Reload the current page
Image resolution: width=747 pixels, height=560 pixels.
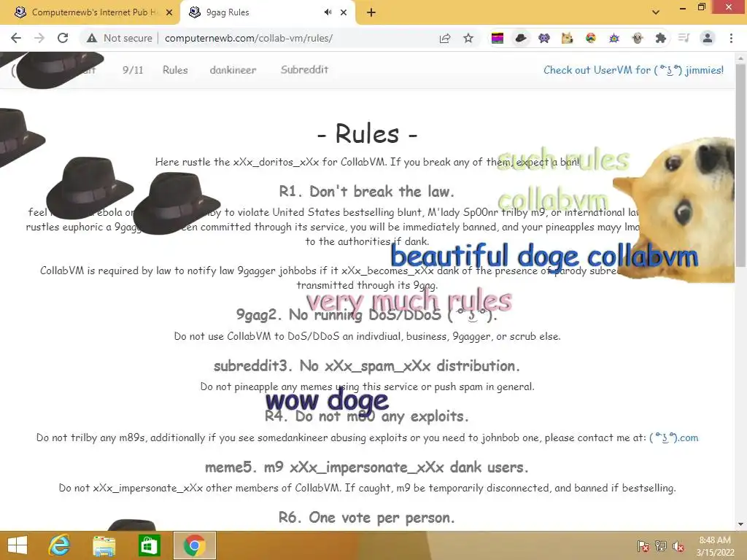pos(63,38)
